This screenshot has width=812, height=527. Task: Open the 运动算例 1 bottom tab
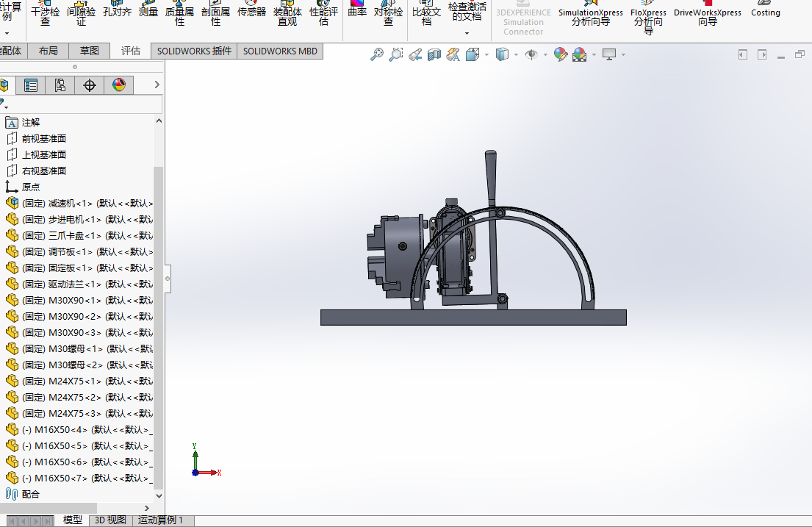tap(159, 520)
